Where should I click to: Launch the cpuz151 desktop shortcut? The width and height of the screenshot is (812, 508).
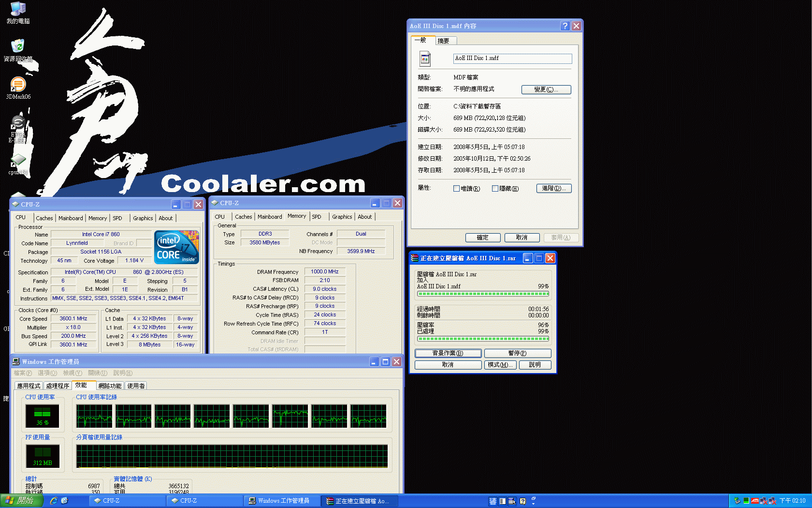[x=18, y=164]
